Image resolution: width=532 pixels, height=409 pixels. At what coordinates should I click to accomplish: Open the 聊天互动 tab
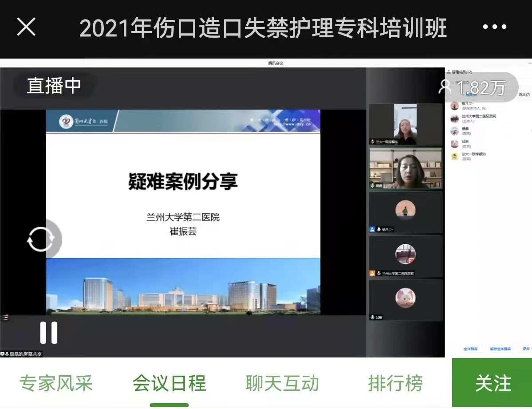(x=282, y=383)
